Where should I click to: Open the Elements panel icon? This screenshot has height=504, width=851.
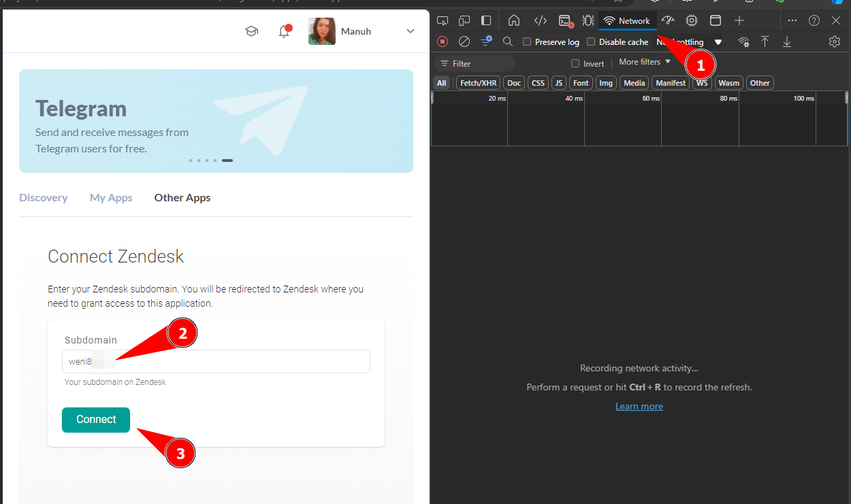click(x=541, y=20)
